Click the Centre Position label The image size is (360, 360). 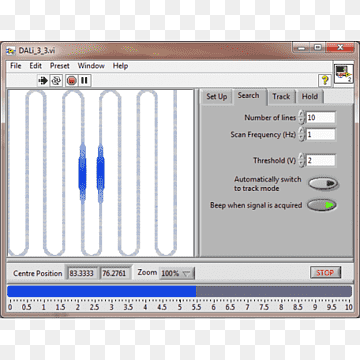(x=38, y=273)
